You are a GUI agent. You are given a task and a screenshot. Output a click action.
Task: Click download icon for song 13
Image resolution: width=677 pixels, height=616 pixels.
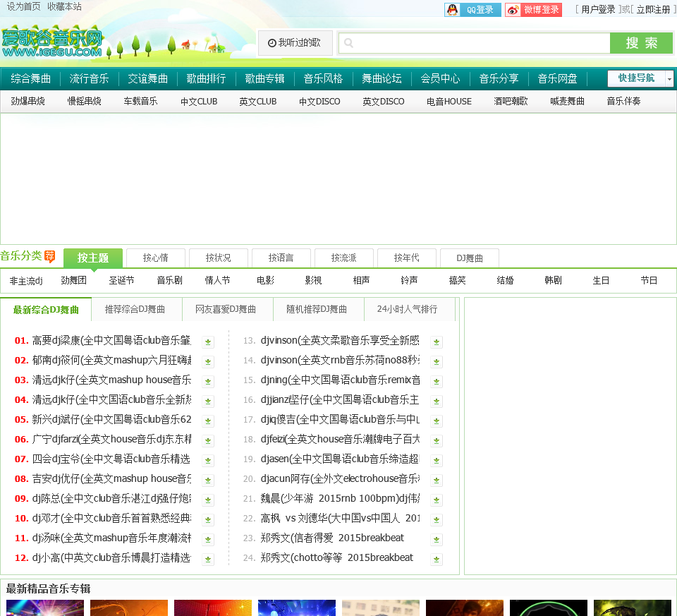tap(437, 342)
